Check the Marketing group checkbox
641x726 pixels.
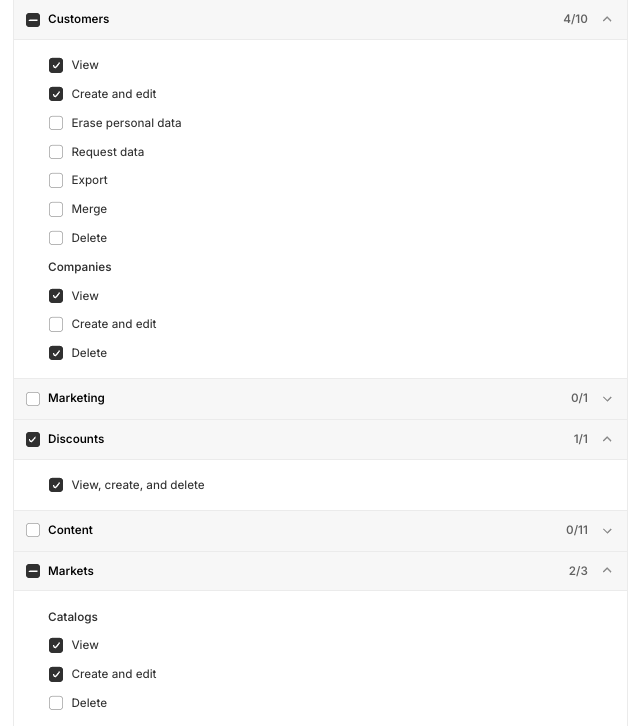pyautogui.click(x=33, y=398)
